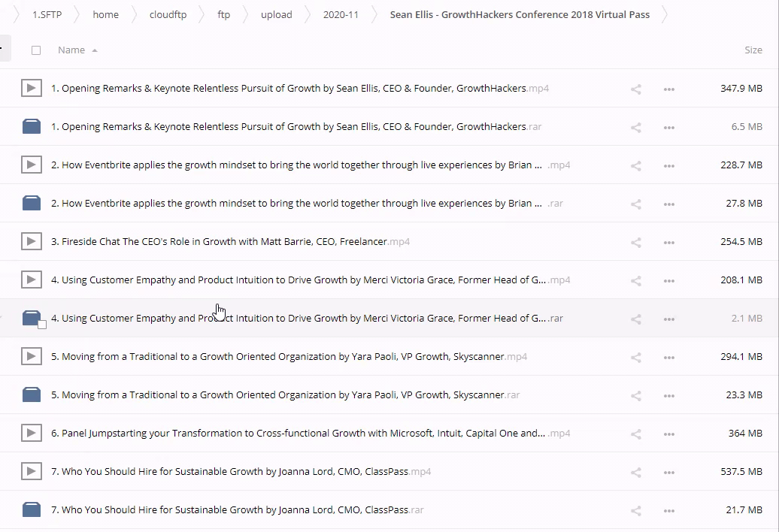Go to the 2020-11 breadcrumb folder
The width and height of the screenshot is (779, 532).
pyautogui.click(x=341, y=14)
